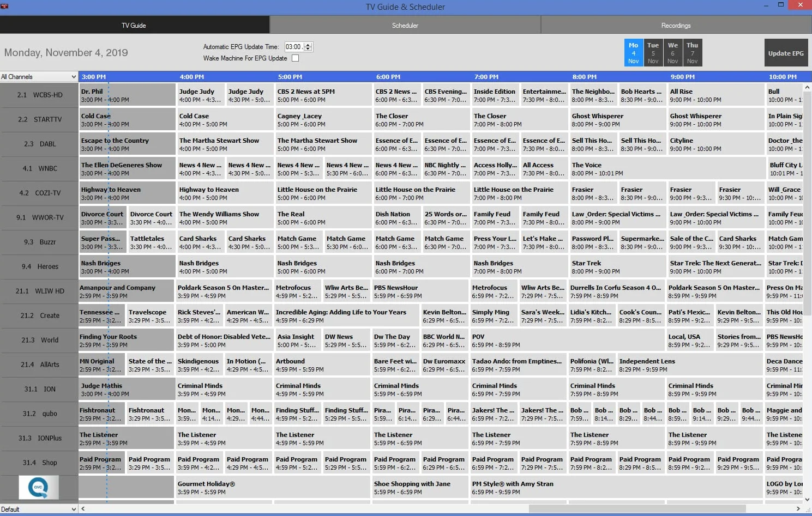The height and width of the screenshot is (516, 812).
Task: Click the Update EPG button
Action: [x=786, y=53]
